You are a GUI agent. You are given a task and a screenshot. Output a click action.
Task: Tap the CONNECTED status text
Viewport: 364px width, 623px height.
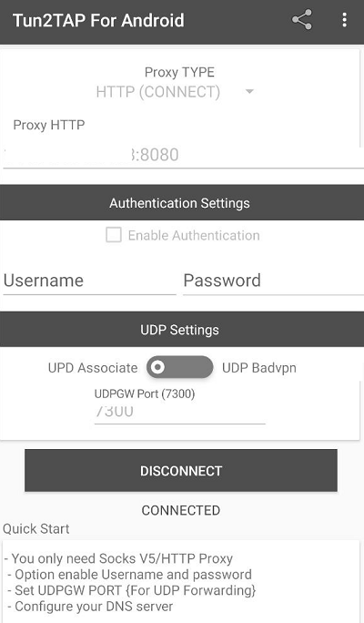181,510
